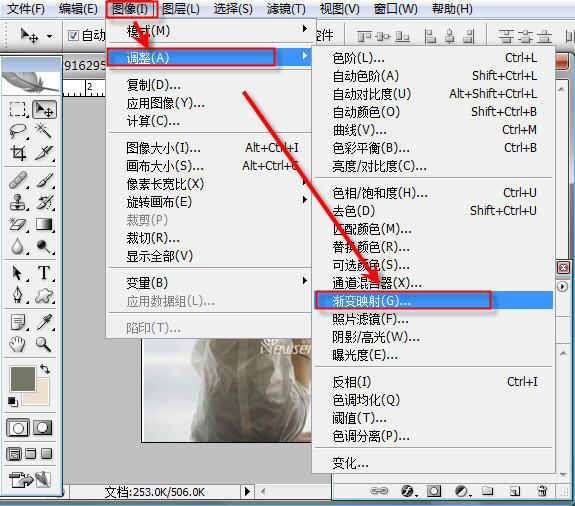
Task: Choose 色阶(L) levels command
Action: coord(434,58)
